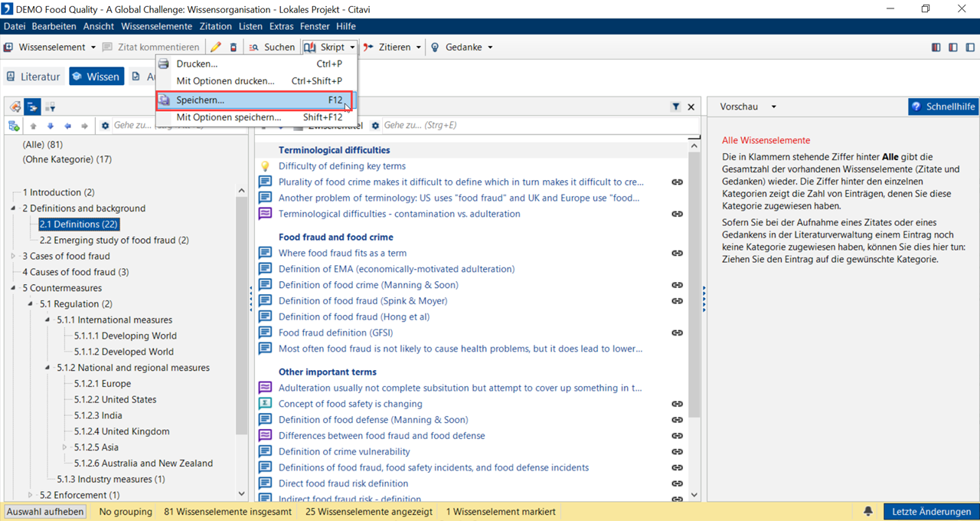Image resolution: width=980 pixels, height=521 pixels.
Task: Select Mit Optionen speichern menu entry
Action: click(228, 117)
